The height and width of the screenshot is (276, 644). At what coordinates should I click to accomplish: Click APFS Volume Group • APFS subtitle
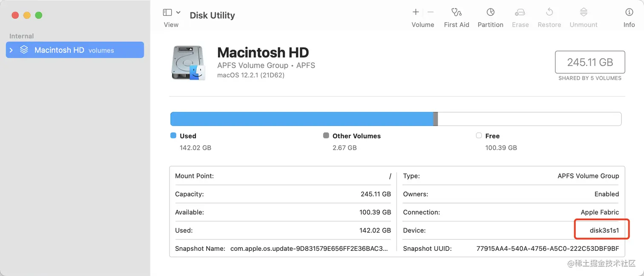pyautogui.click(x=266, y=65)
